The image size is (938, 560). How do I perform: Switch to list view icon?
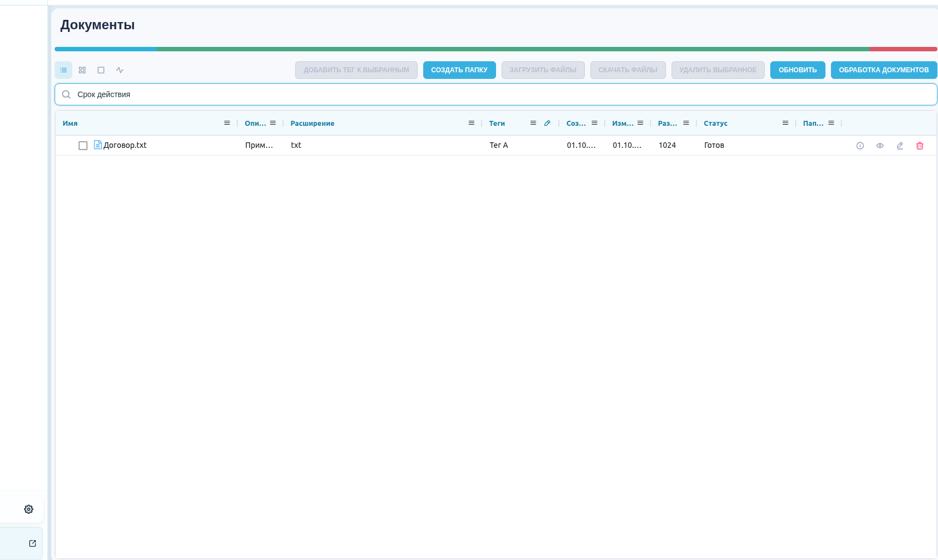point(63,70)
